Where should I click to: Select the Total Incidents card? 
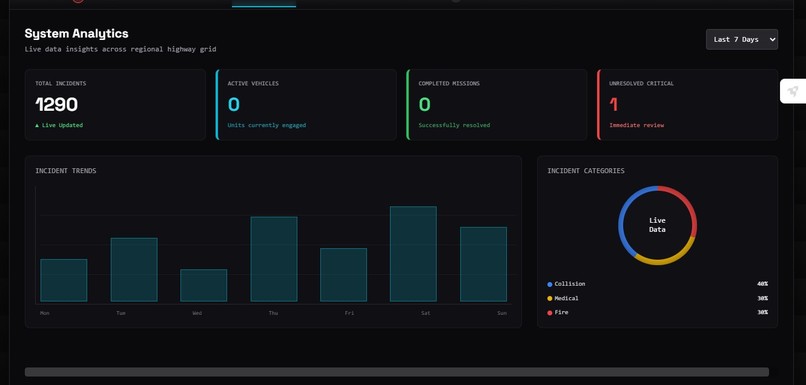115,105
